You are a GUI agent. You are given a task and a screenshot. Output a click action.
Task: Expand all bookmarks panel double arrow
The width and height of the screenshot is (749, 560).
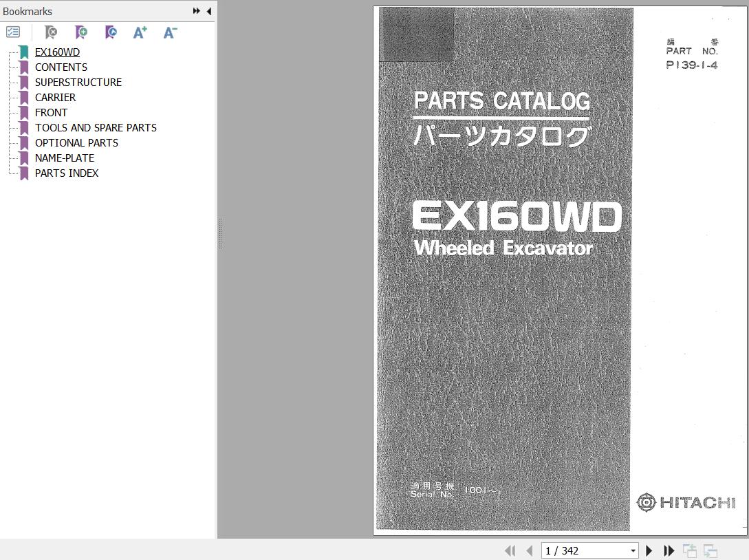tap(196, 11)
